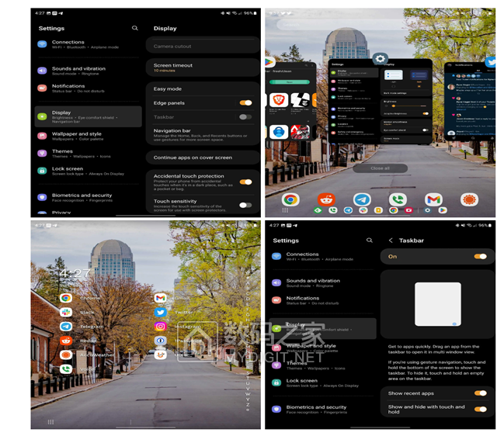Open Screen timeout setting
The height and width of the screenshot is (436, 504).
tap(203, 67)
